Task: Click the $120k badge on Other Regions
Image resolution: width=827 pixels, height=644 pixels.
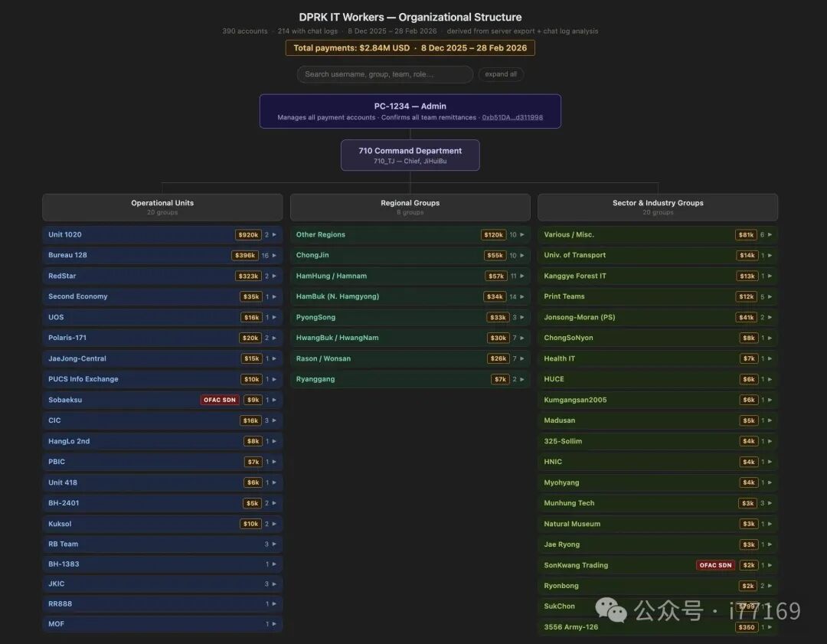Action: [x=494, y=235]
